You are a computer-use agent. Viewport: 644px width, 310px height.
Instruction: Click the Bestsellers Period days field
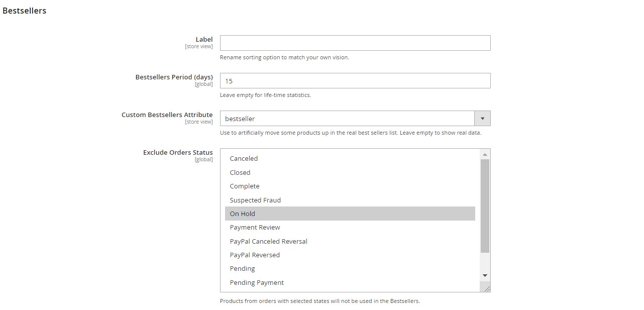pyautogui.click(x=355, y=81)
